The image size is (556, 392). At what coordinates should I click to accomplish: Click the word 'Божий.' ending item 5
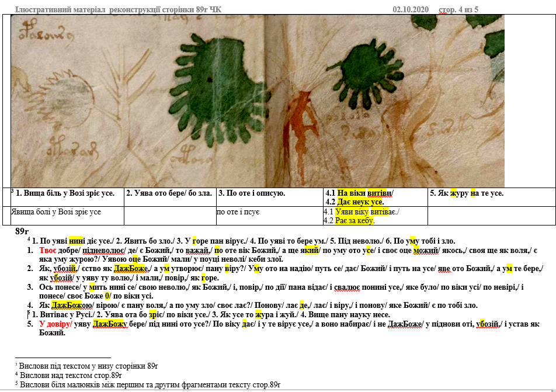click(x=52, y=333)
